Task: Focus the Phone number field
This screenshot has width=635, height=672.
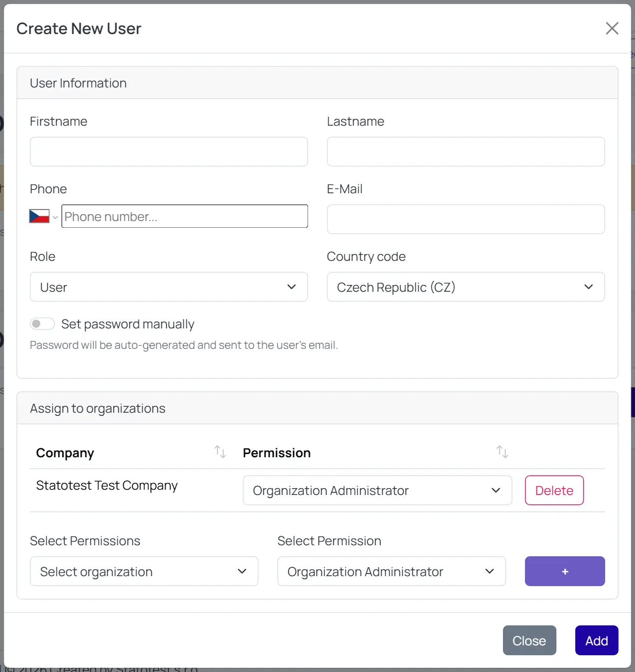Action: click(184, 216)
